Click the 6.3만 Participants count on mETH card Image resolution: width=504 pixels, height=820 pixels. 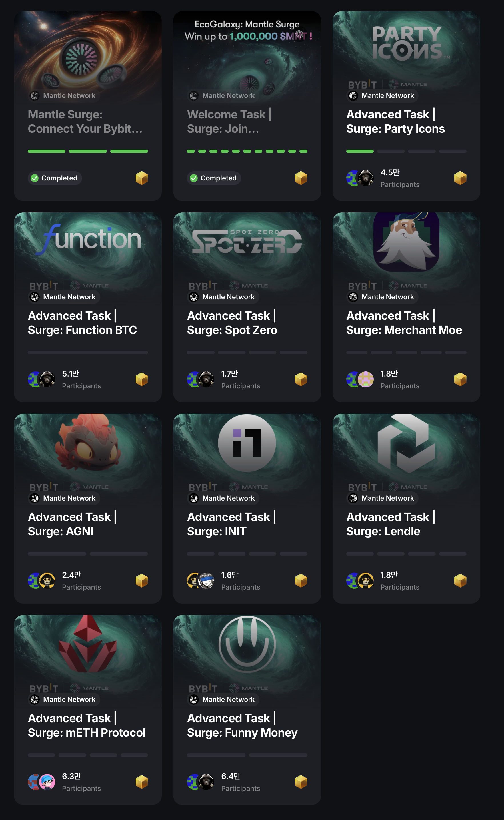coord(81,782)
